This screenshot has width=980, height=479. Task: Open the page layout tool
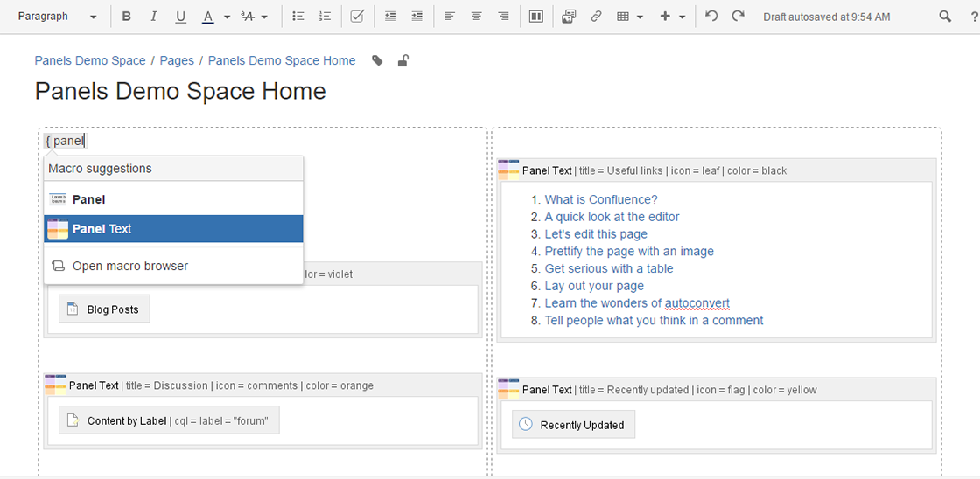[535, 17]
